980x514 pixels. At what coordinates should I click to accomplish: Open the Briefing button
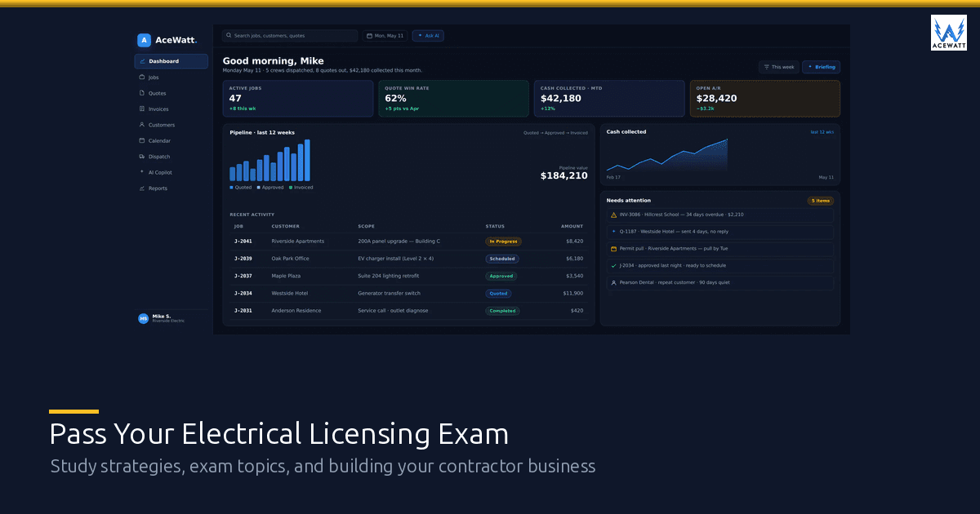tap(821, 67)
